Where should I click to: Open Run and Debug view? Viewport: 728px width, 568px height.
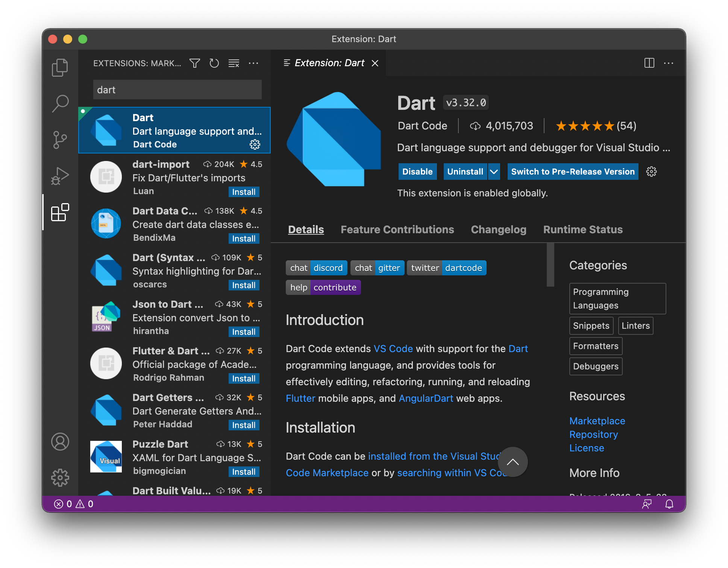click(60, 176)
